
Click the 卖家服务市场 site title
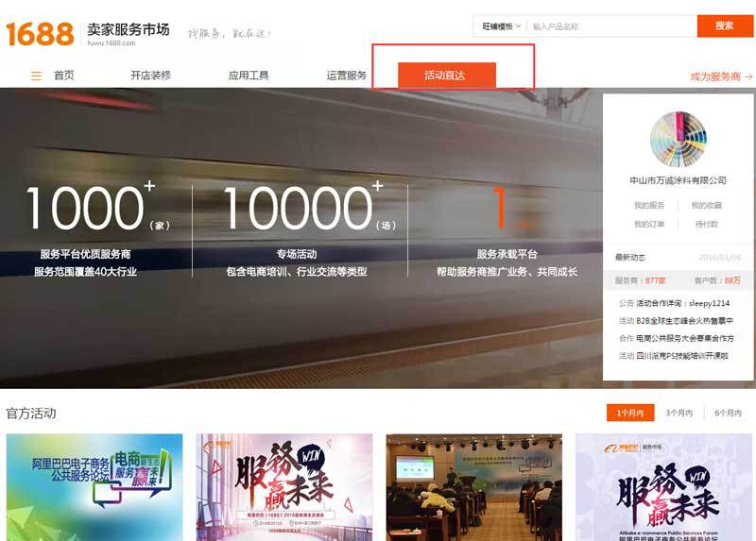(129, 29)
